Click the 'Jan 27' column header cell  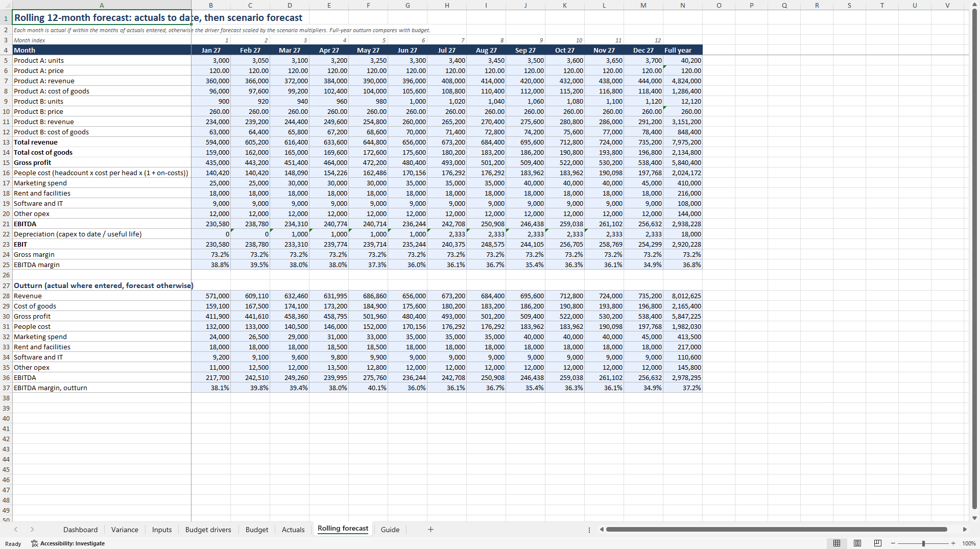click(x=211, y=50)
